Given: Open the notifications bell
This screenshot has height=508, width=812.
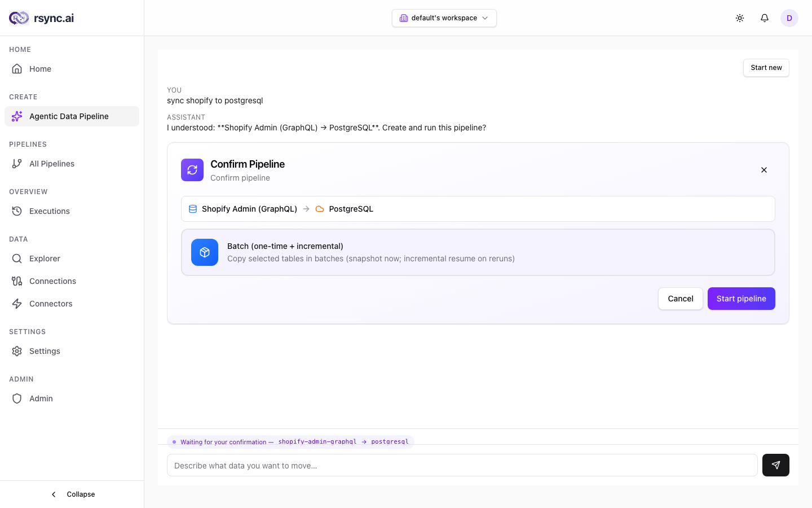Looking at the screenshot, I should click(x=765, y=18).
